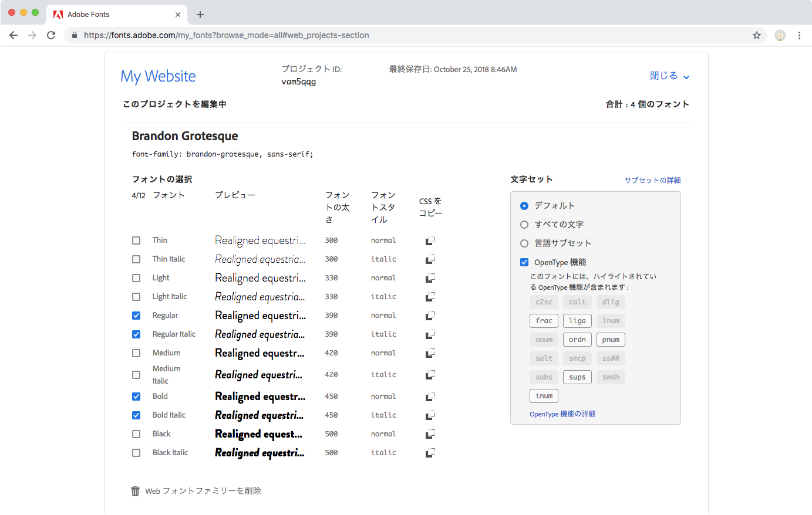Copy CSS for Regular Italic
Image resolution: width=812 pixels, height=515 pixels.
click(x=430, y=334)
